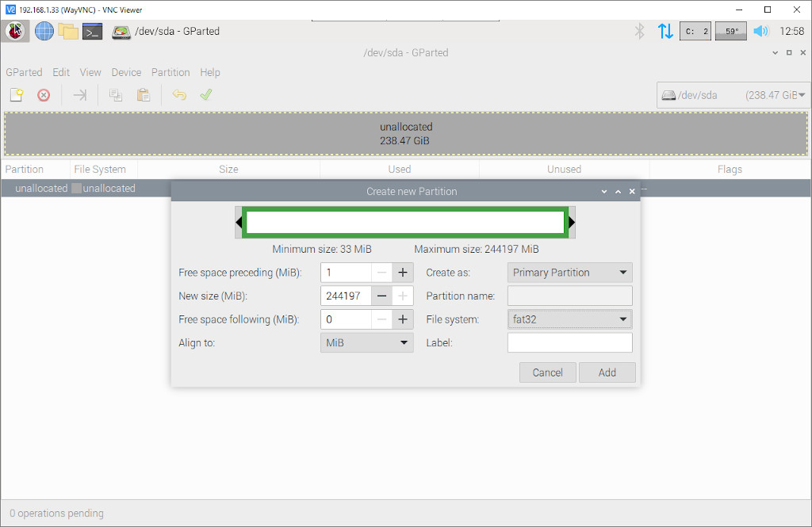This screenshot has height=527, width=812.
Task: Click the New partition toolbar icon
Action: pos(17,95)
